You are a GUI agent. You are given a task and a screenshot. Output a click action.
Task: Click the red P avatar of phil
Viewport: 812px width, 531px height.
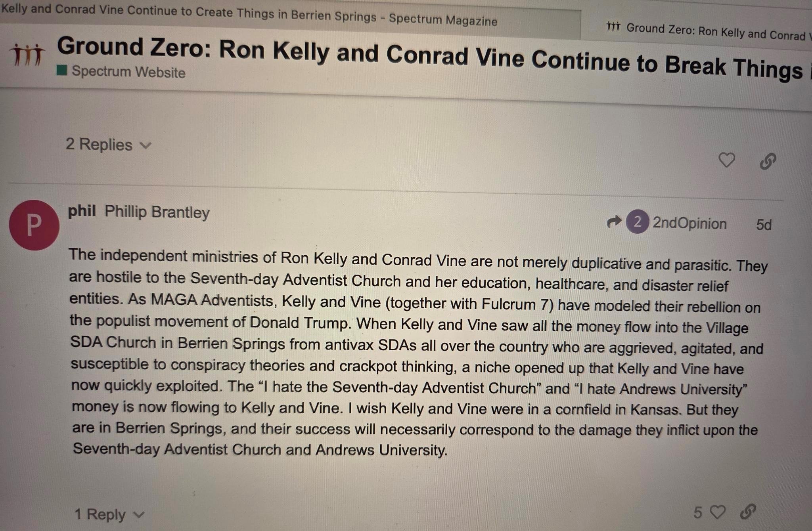[x=34, y=225]
